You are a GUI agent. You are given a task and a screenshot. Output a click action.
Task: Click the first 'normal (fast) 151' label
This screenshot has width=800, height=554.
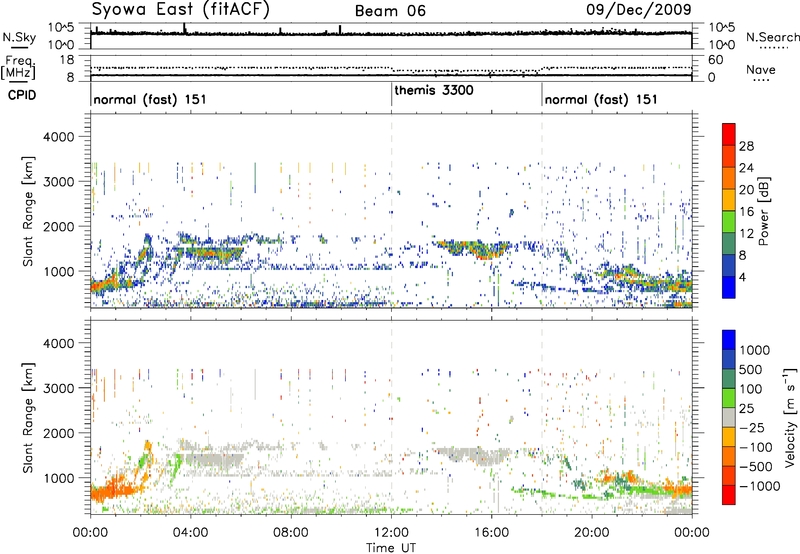coord(150,99)
